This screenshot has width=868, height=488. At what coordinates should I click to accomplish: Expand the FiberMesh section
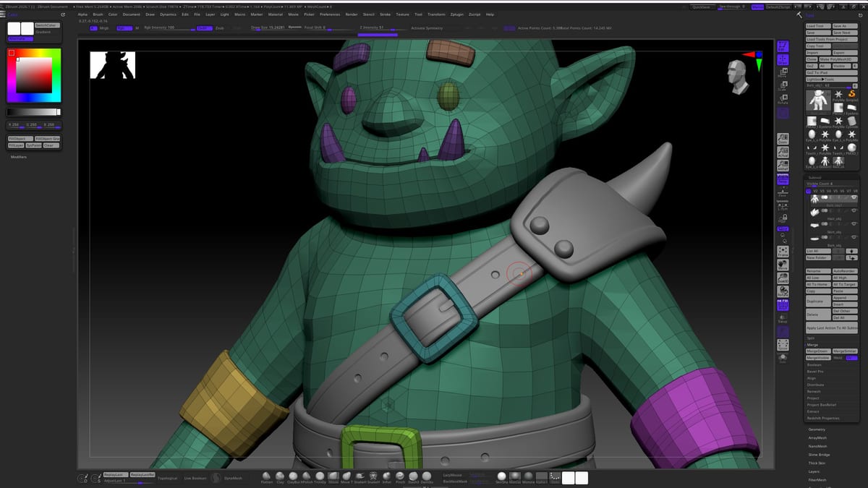[x=817, y=479]
